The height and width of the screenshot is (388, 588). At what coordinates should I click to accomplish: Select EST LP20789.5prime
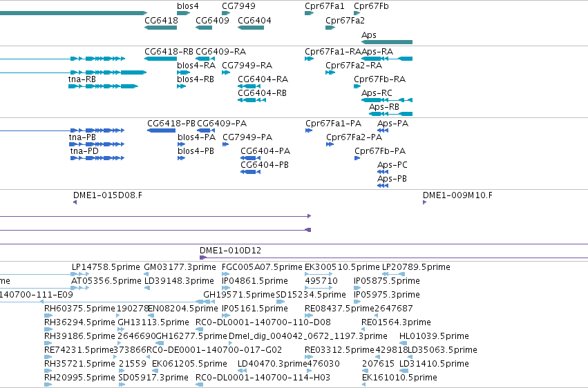[x=416, y=267]
